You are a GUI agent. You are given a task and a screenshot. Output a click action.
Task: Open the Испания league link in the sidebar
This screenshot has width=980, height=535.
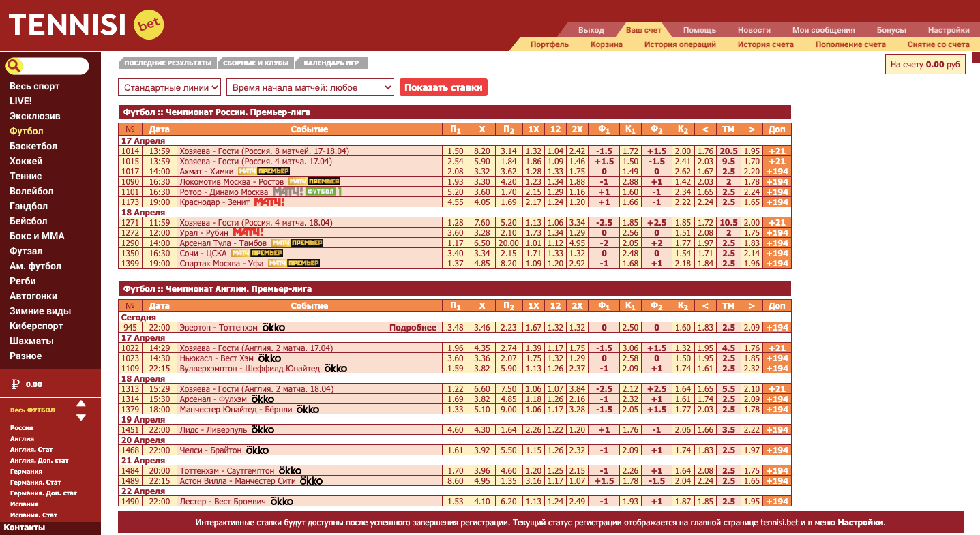click(x=24, y=504)
